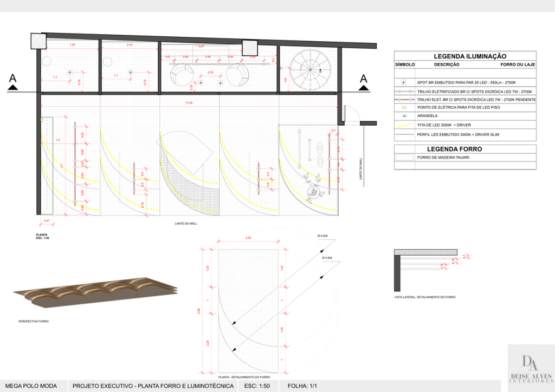Viewport: 555px width, 392px height.
Task: Click the Arandela symbol in the legend
Action: tap(404, 116)
